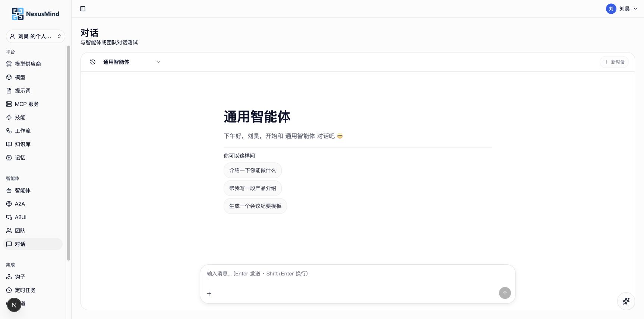Select 对话 in the sidebar
644x319 pixels.
coord(33,244)
